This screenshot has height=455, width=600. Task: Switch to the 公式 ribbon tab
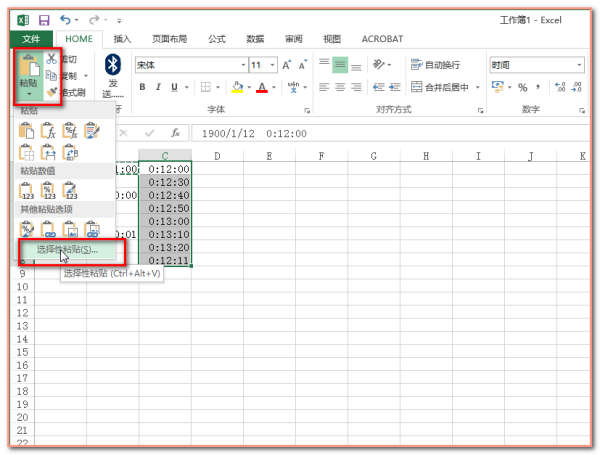click(216, 39)
